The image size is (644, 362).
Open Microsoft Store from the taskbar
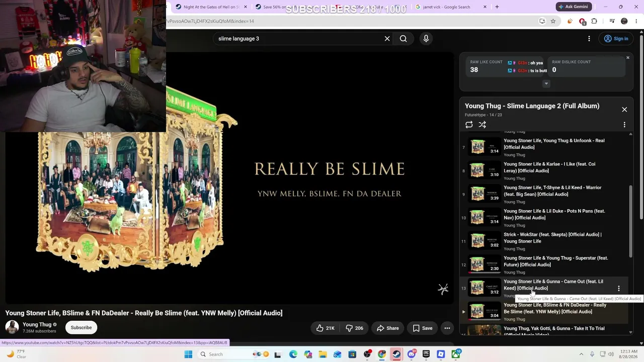coord(352,354)
